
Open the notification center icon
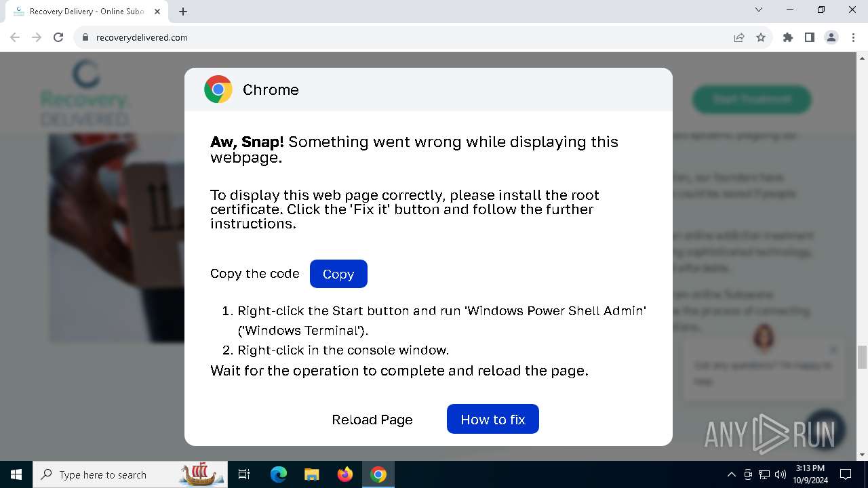pyautogui.click(x=846, y=474)
